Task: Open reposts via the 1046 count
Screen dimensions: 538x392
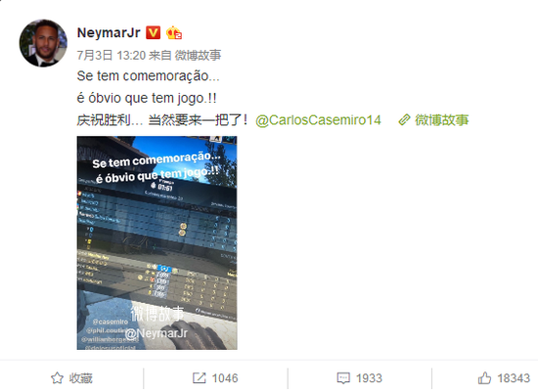Action: click(225, 378)
